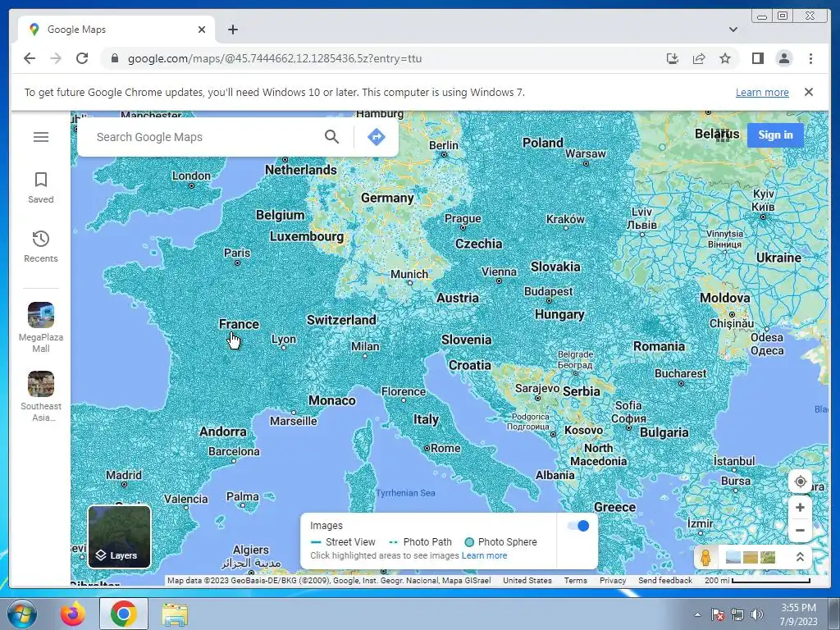
Task: Open Windows Explorer from taskbar
Action: pos(175,615)
